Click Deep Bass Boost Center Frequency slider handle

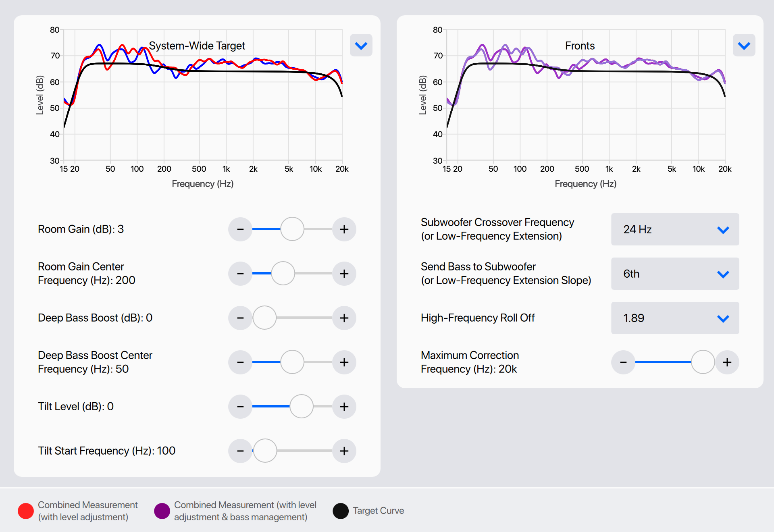[292, 362]
